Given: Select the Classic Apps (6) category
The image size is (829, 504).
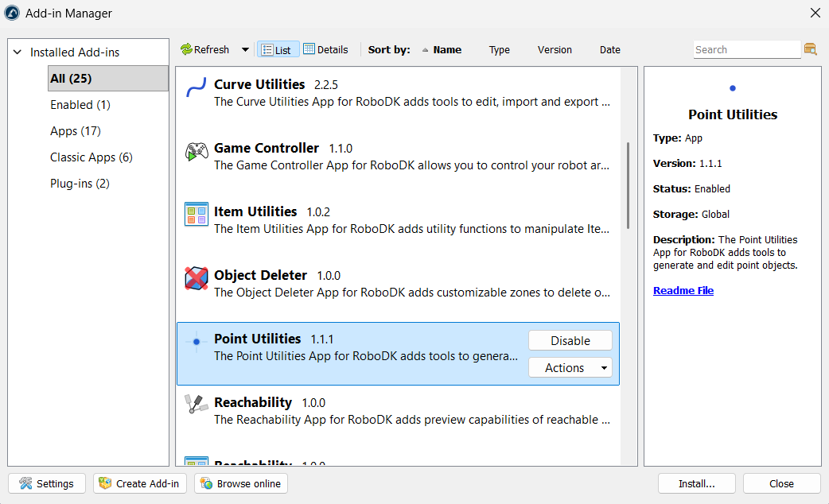Looking at the screenshot, I should pos(91,157).
